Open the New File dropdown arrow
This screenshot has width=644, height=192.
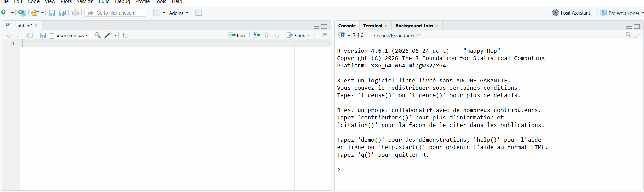(12, 13)
